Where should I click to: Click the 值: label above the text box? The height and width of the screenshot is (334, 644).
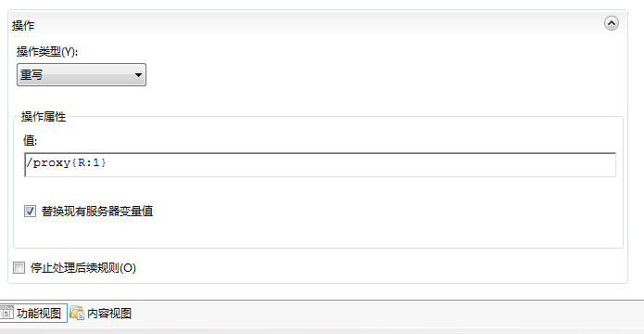click(x=30, y=141)
